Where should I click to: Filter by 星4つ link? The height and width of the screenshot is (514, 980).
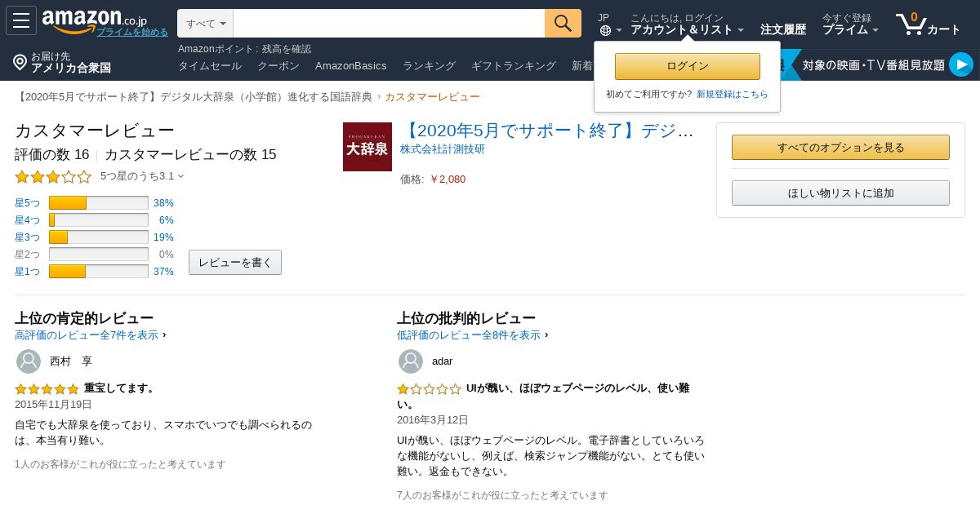pyautogui.click(x=27, y=220)
